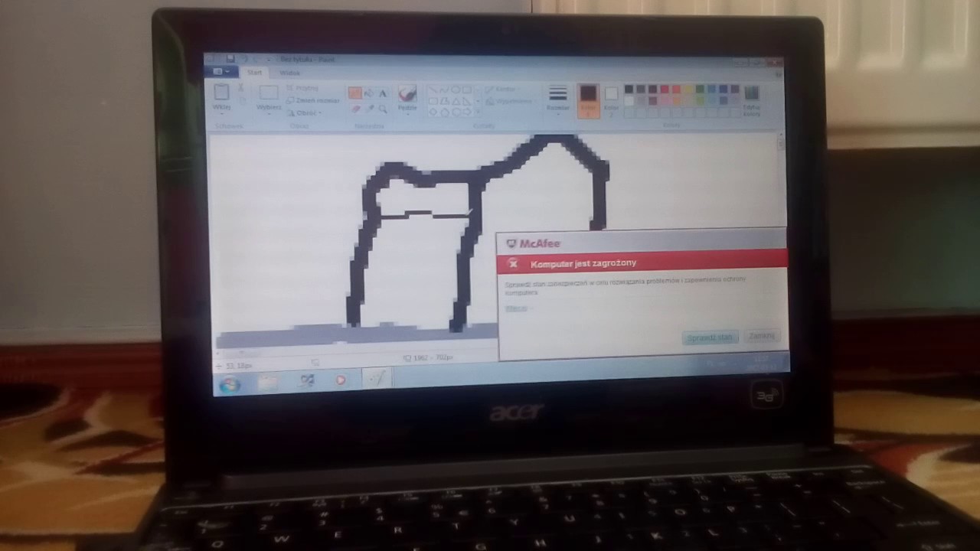
Task: Open the media player taskbar icon
Action: pos(340,380)
